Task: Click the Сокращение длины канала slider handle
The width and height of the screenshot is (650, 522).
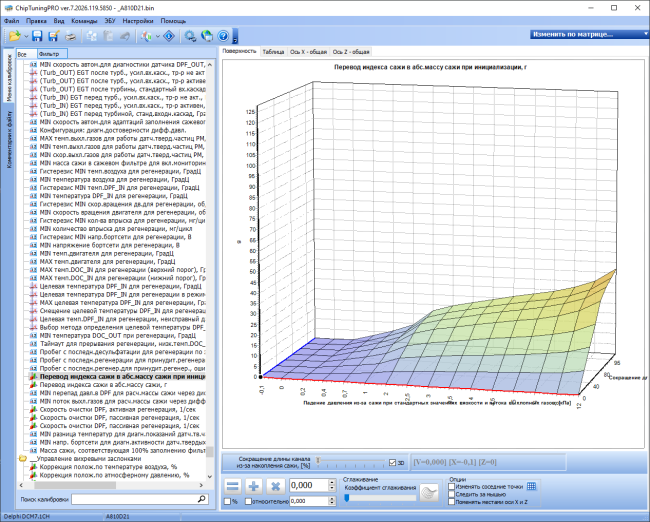Action: point(318,460)
